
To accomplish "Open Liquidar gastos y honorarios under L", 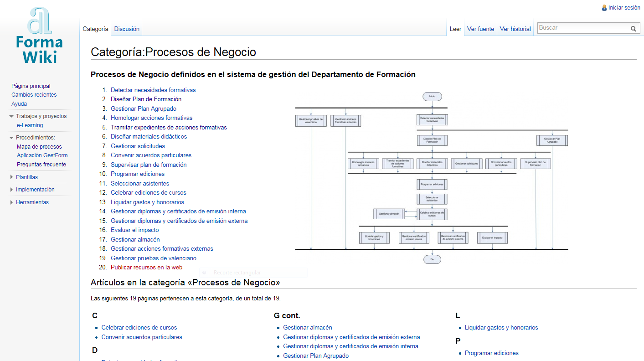I will pos(501,328).
